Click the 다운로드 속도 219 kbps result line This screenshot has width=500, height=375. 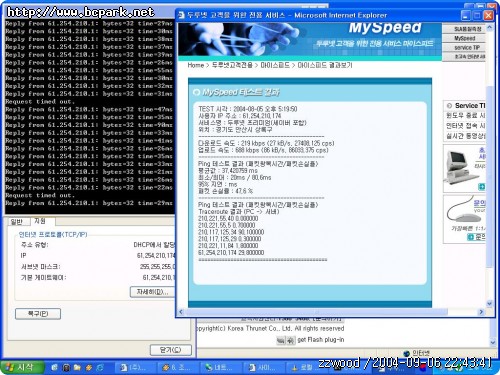(266, 143)
